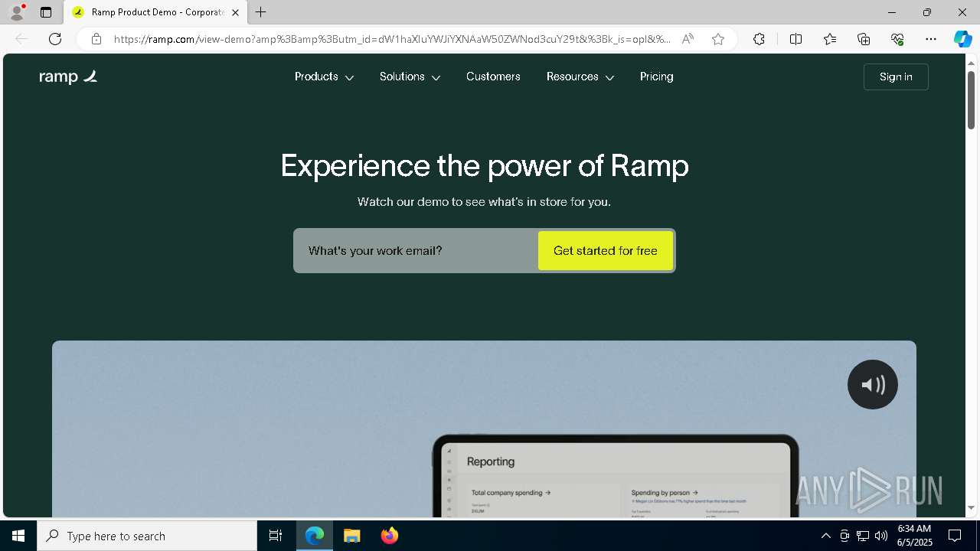Expand the Products menu
The image size is (980, 551).
[x=324, y=77]
